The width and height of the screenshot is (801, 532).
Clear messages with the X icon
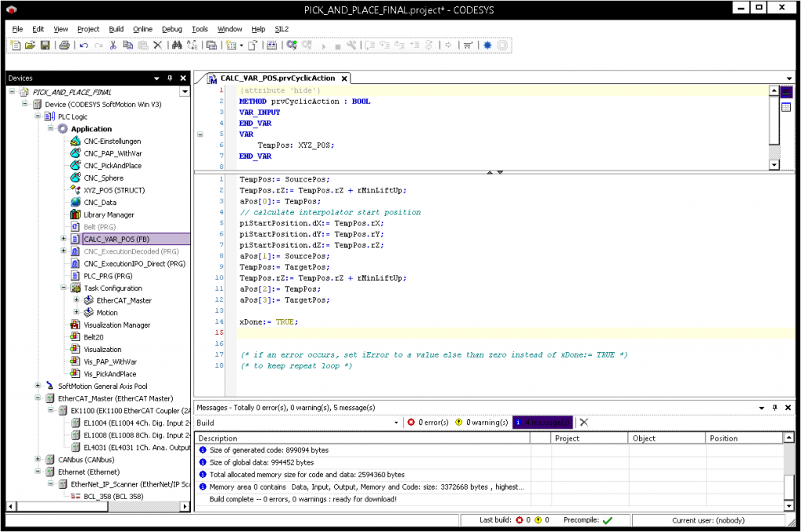(x=584, y=422)
